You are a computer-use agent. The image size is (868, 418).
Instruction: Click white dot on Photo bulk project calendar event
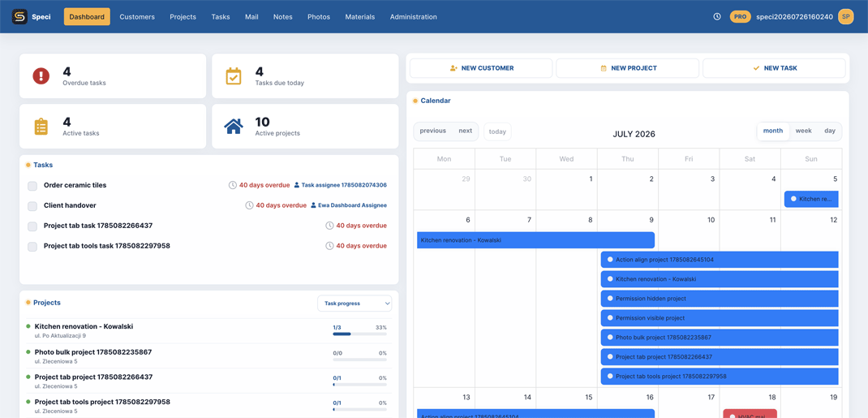(610, 337)
